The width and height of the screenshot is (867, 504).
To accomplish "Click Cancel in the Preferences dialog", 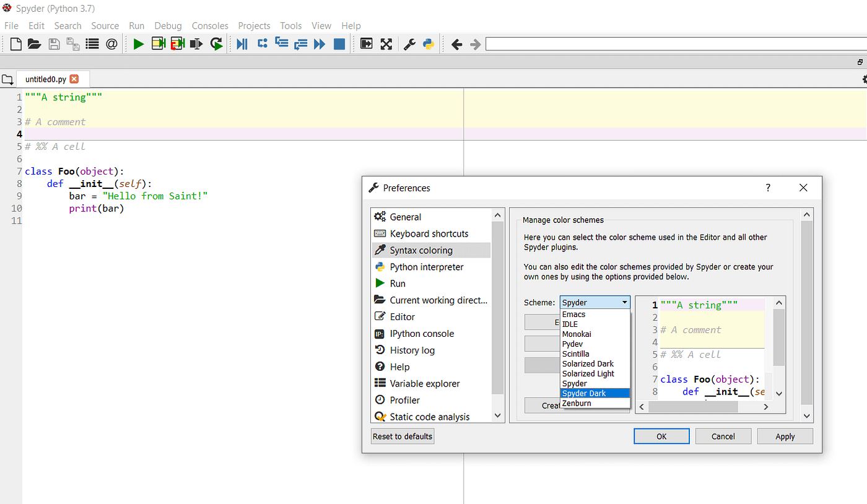I will tap(723, 437).
